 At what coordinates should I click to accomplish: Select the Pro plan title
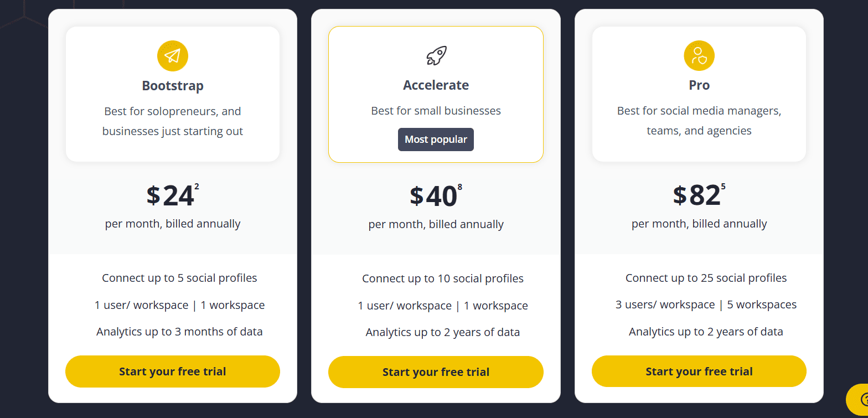click(x=699, y=85)
